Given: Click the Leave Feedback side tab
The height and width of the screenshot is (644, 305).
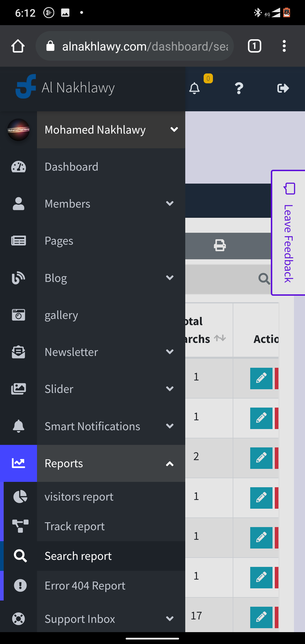Looking at the screenshot, I should click(288, 233).
